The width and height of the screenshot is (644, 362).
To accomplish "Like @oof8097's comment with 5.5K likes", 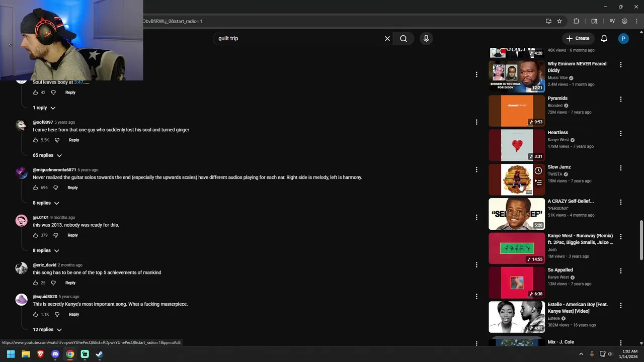I will 35,140.
